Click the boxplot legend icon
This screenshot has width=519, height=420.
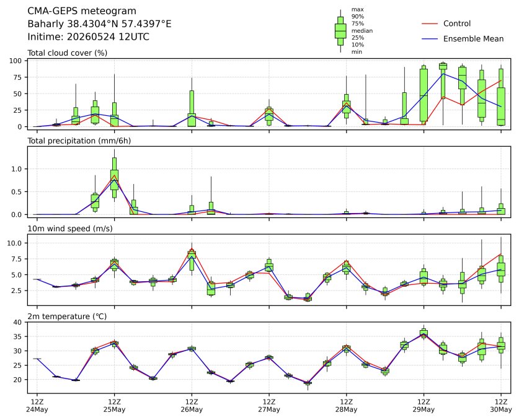point(340,31)
